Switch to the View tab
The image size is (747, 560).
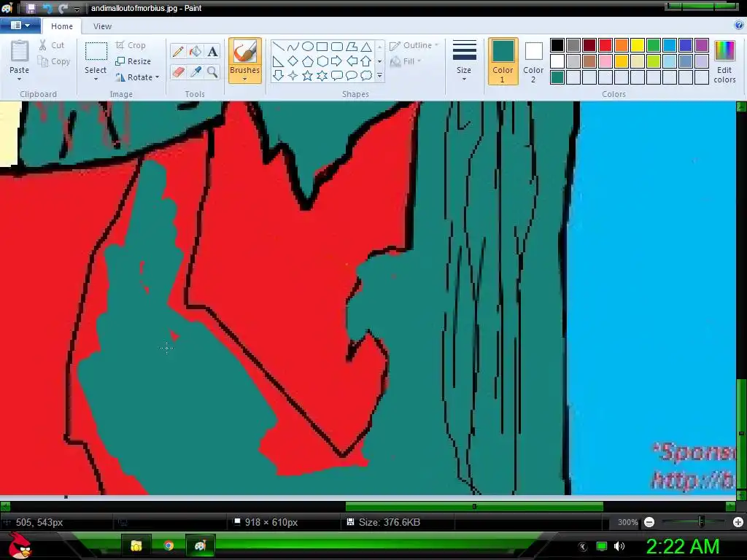(x=102, y=26)
